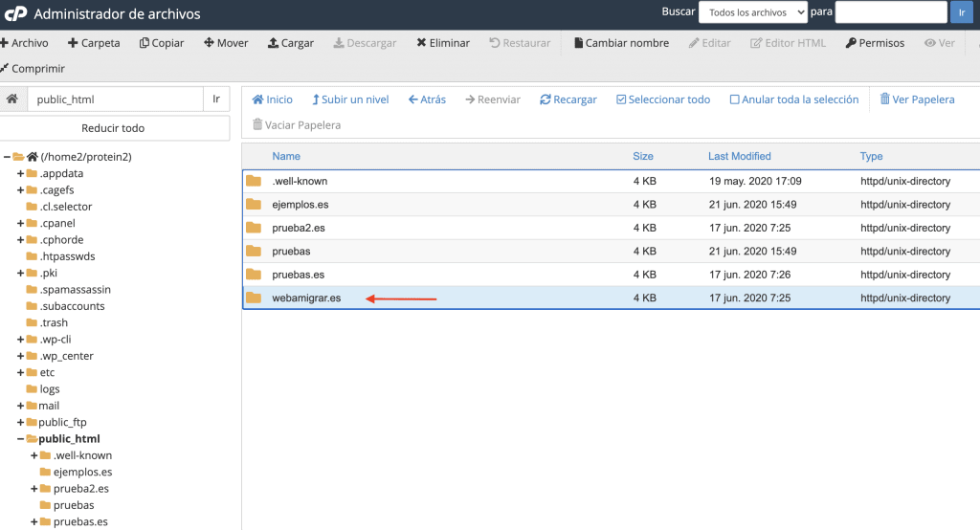Select the Mover tool in toolbar
Viewport: 980px width, 530px height.
pyautogui.click(x=210, y=43)
